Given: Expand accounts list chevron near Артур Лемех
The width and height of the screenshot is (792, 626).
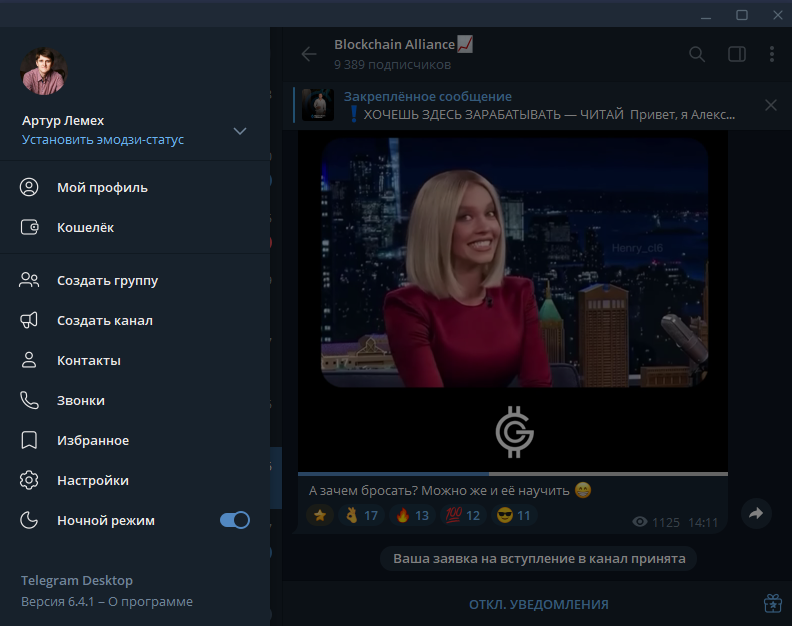Looking at the screenshot, I should (240, 131).
